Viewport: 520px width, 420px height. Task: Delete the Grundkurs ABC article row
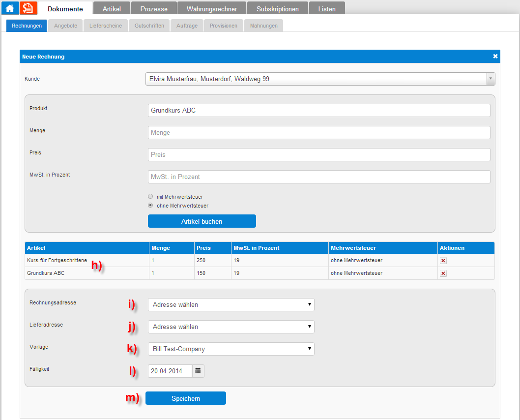coord(443,273)
